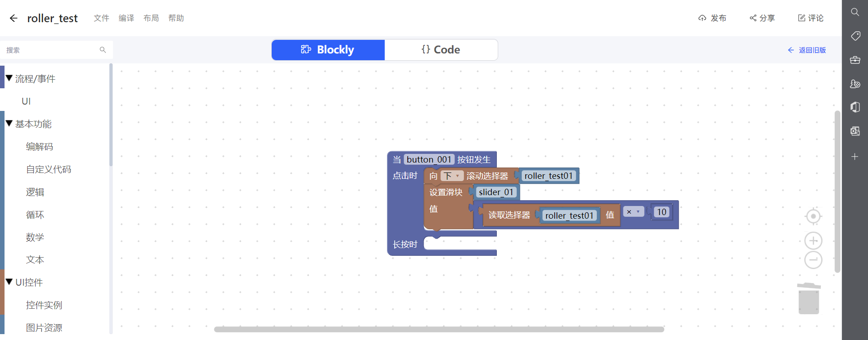Click the horizontal workspace scrollbar
The image size is (868, 340).
click(x=439, y=329)
